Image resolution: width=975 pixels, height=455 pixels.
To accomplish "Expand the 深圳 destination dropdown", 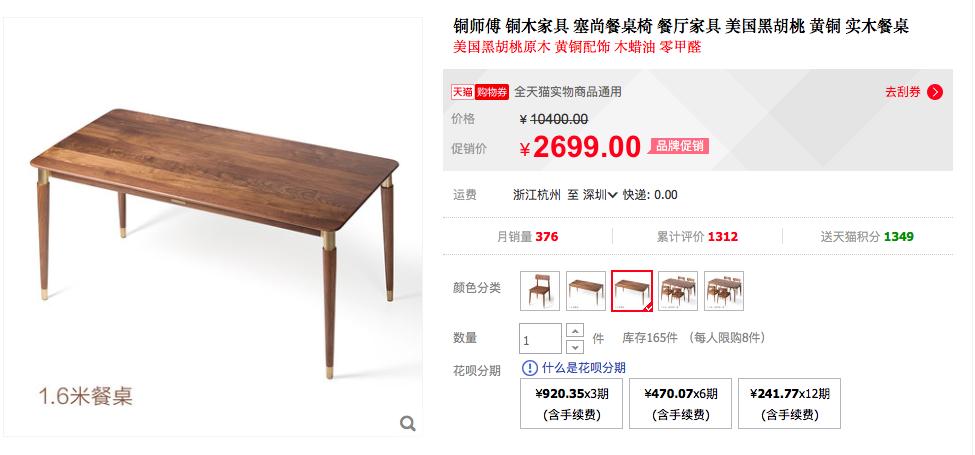I will pos(600,195).
